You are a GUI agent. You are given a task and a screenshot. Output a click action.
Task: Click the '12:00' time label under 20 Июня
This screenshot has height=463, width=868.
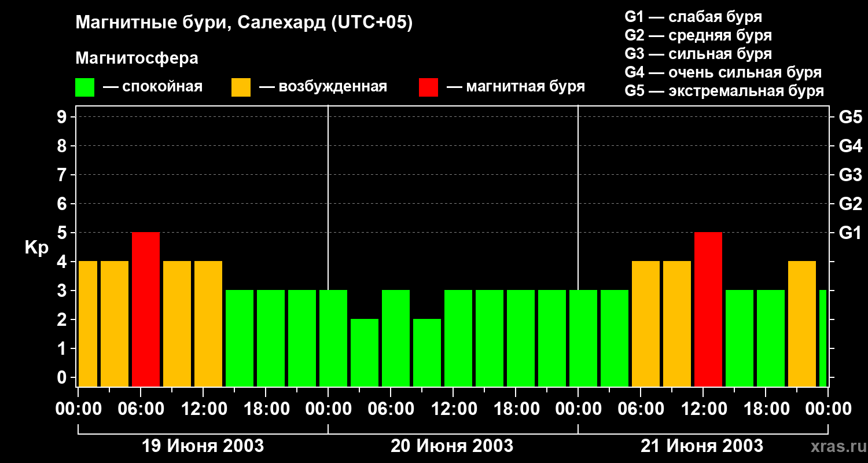pos(453,409)
